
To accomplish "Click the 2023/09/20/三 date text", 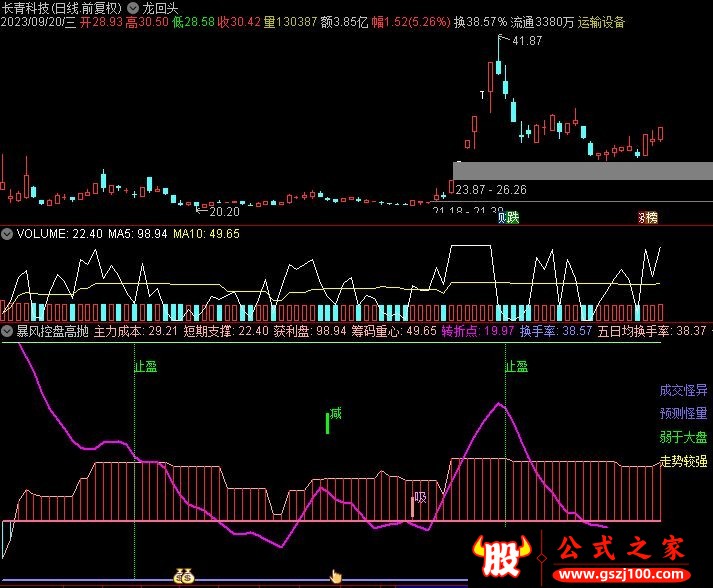I will pos(39,22).
